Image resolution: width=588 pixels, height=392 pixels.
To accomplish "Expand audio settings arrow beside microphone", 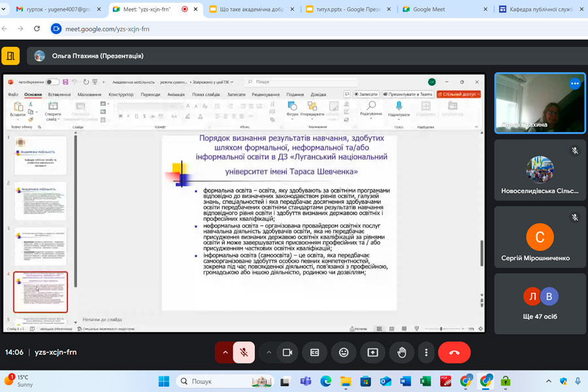I will [225, 352].
